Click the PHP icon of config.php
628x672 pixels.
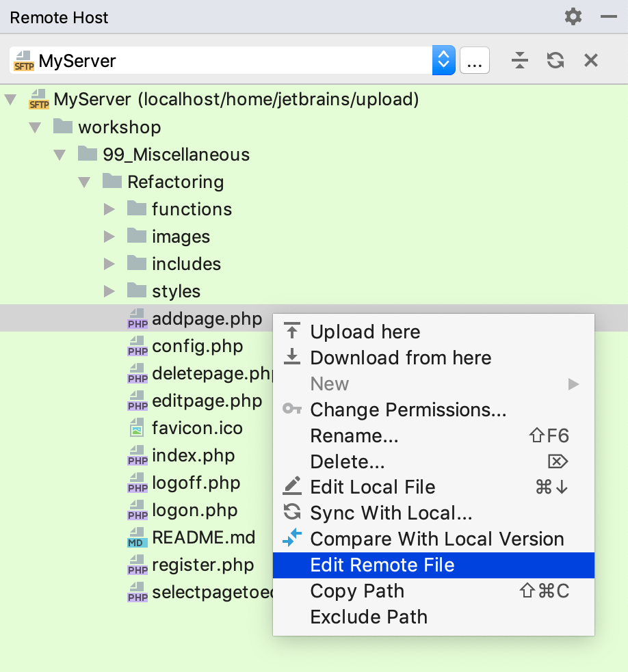138,346
